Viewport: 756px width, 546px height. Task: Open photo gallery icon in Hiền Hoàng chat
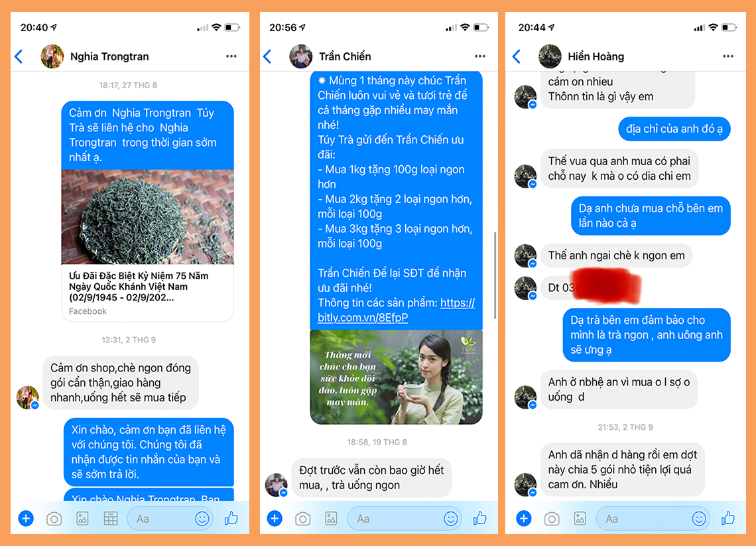(580, 519)
